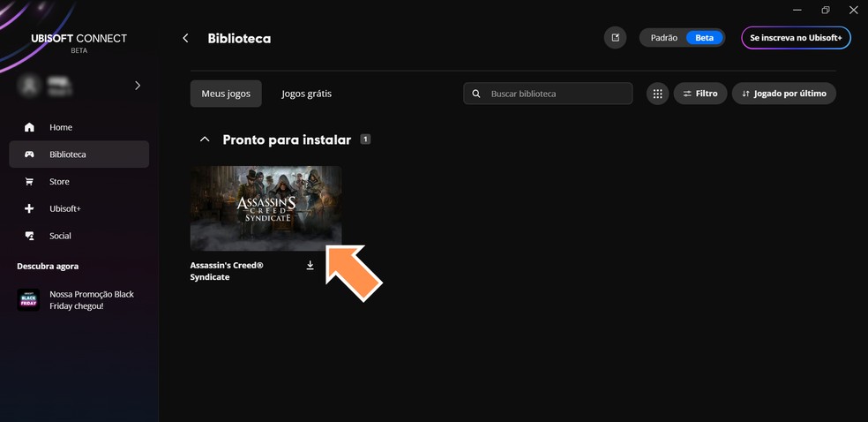Click the blurred profile avatar
The width and height of the screenshot is (868, 422).
coord(27,86)
